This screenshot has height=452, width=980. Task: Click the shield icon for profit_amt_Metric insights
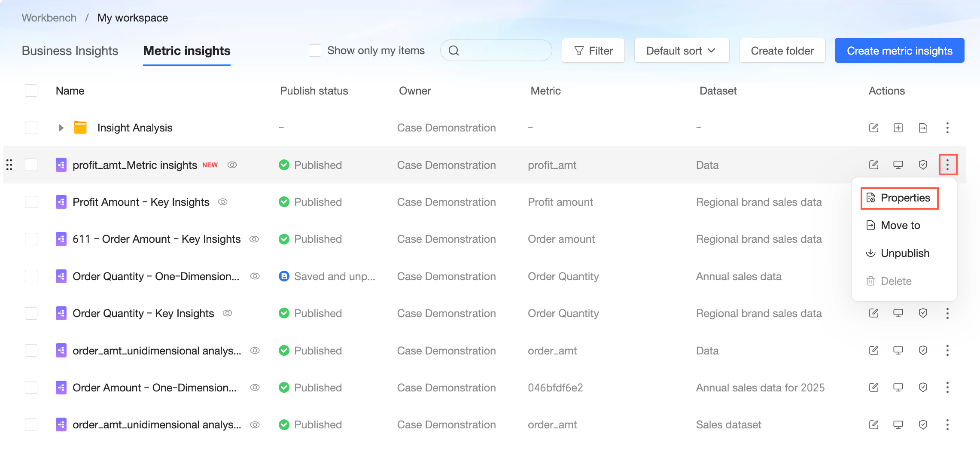[x=923, y=165]
